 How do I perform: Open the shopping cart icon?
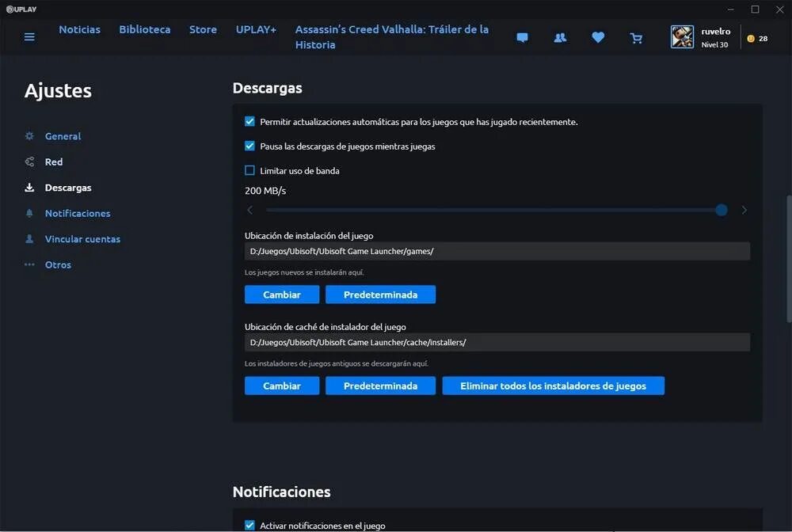tap(637, 38)
